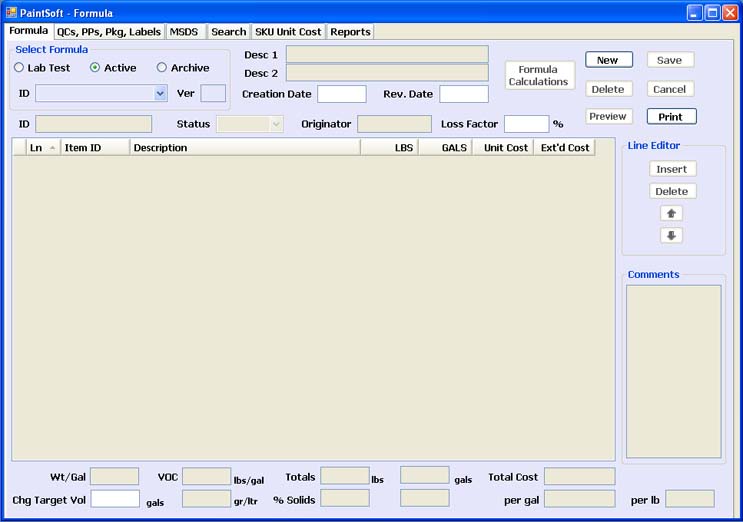Sort by the Ln column header
This screenshot has width=743, height=522.
pyautogui.click(x=43, y=148)
